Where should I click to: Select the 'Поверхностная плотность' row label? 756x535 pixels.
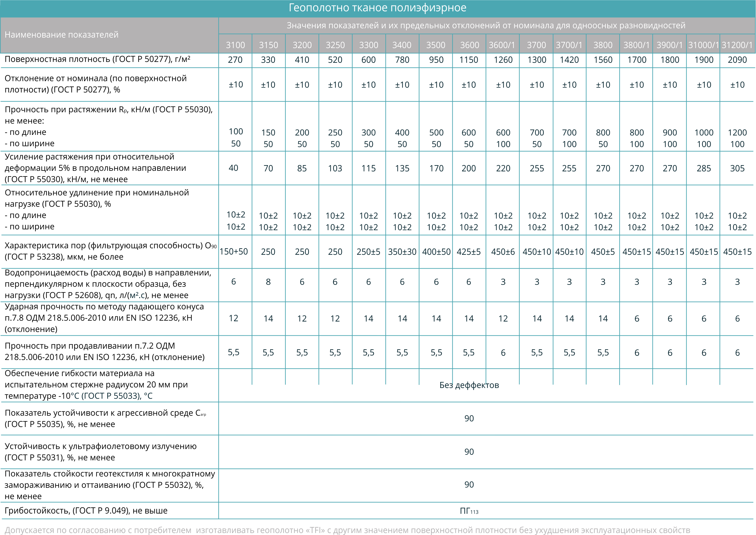point(97,59)
